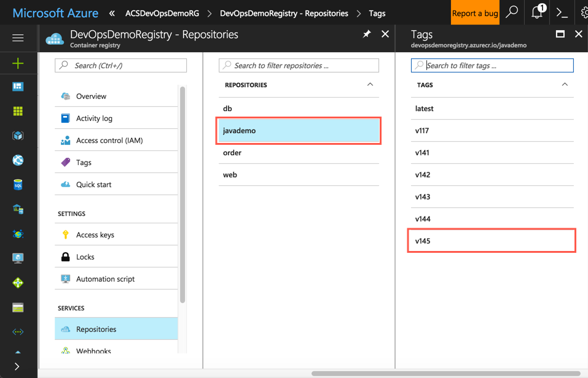
Task: Create a new resource with the plus icon
Action: tap(17, 63)
